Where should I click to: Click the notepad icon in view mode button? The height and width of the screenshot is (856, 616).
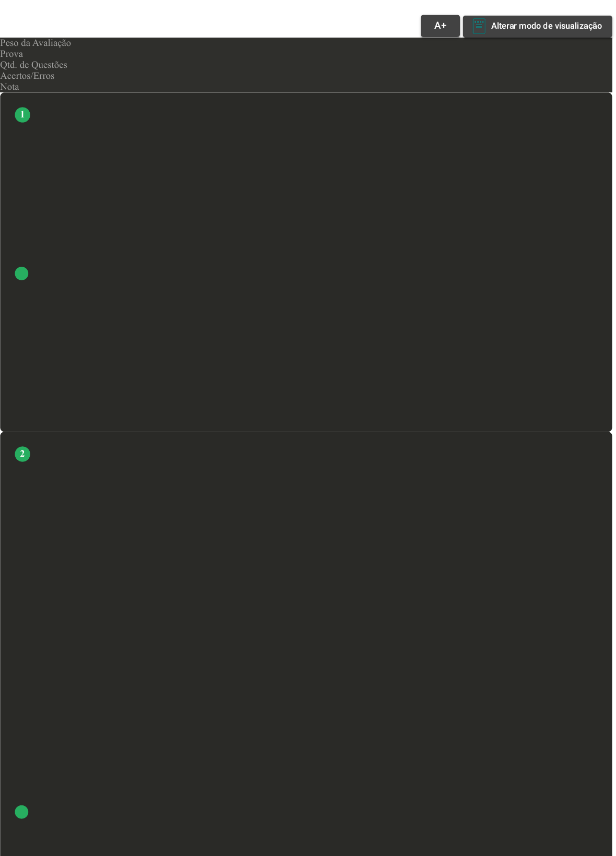tap(479, 26)
